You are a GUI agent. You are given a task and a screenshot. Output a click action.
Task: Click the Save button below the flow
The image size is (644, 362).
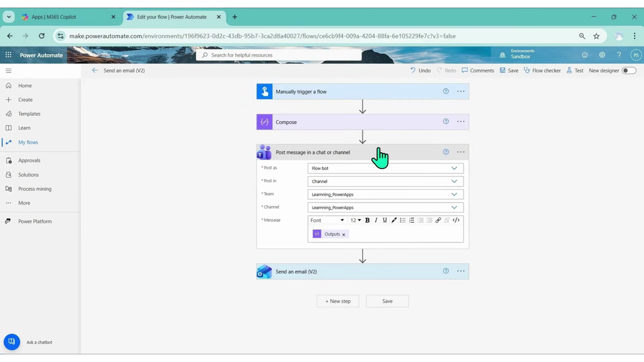(x=387, y=301)
